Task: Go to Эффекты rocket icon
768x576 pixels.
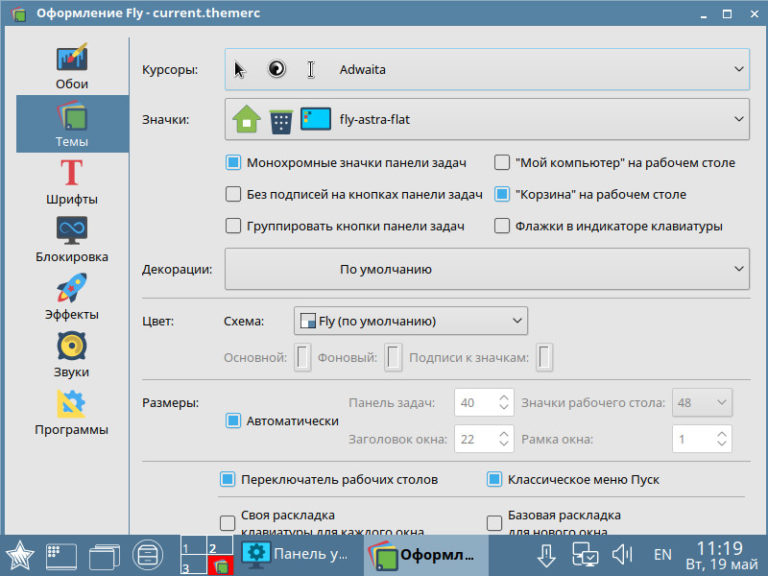Action: tap(72, 297)
